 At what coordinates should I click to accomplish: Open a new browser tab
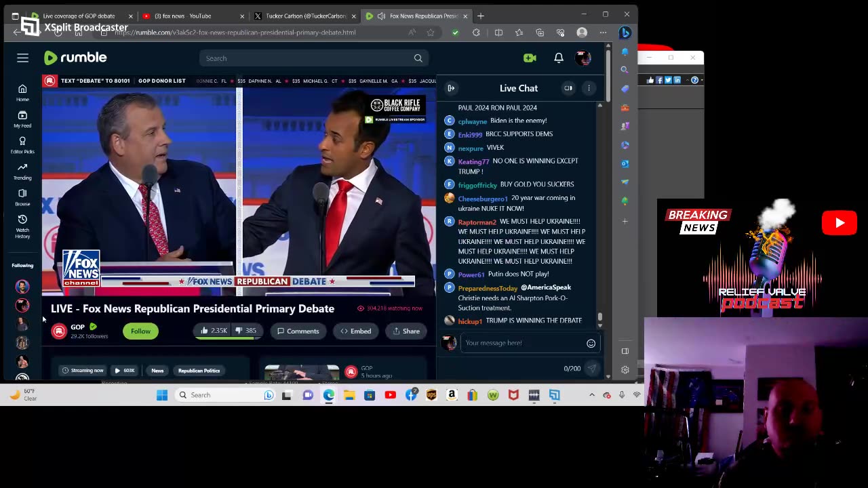[480, 16]
